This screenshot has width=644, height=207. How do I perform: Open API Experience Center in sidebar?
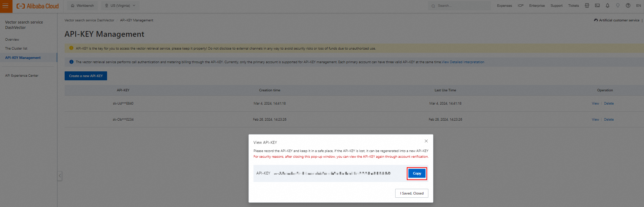pos(22,76)
